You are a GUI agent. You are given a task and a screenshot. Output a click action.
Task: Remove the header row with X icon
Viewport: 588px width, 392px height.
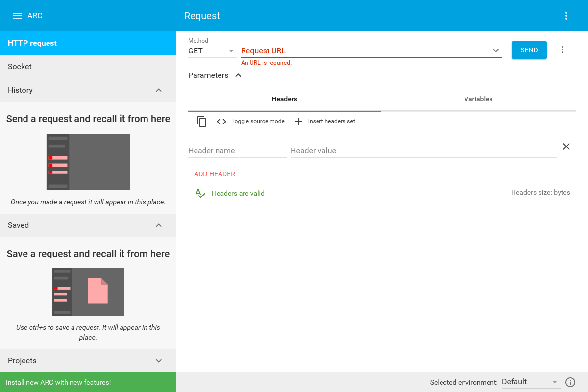tap(566, 147)
